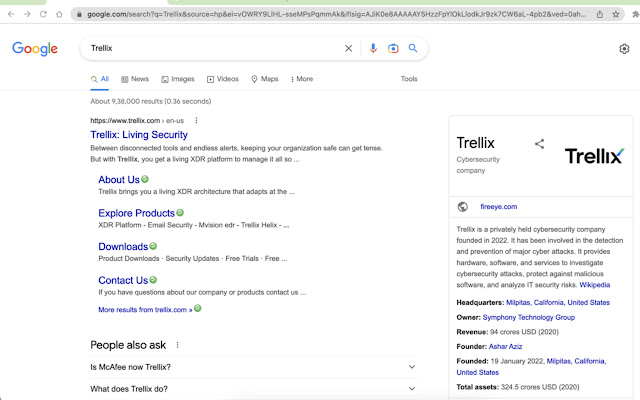Viewport: 640px width, 400px height.
Task: Switch to the Images tab
Action: pyautogui.click(x=177, y=79)
